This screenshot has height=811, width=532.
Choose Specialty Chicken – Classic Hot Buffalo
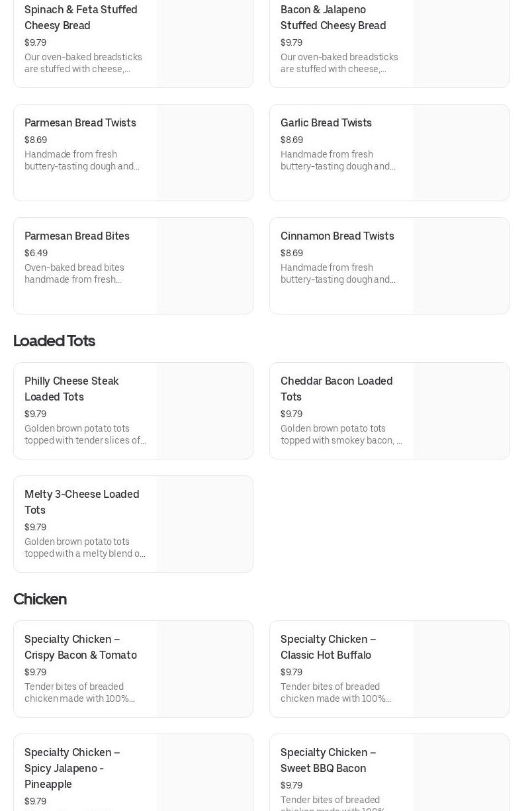point(328,647)
